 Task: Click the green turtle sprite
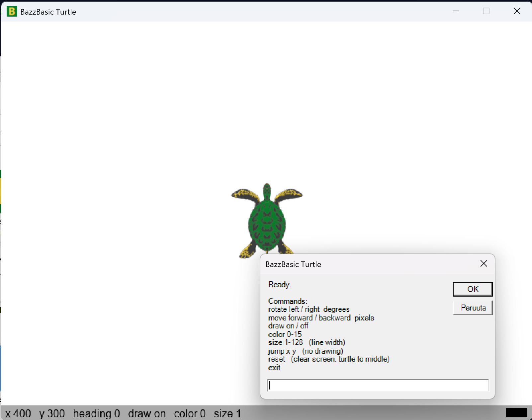tap(267, 220)
